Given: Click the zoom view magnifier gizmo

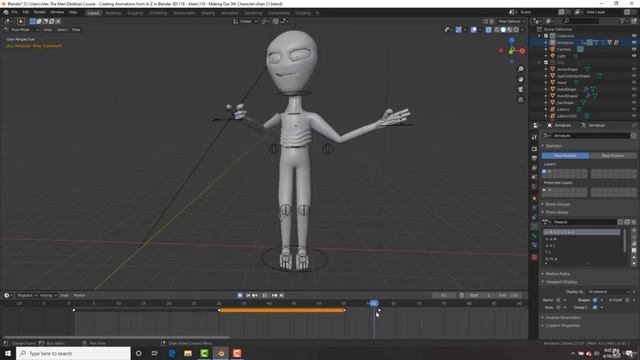Looking at the screenshot, I should tap(520, 69).
